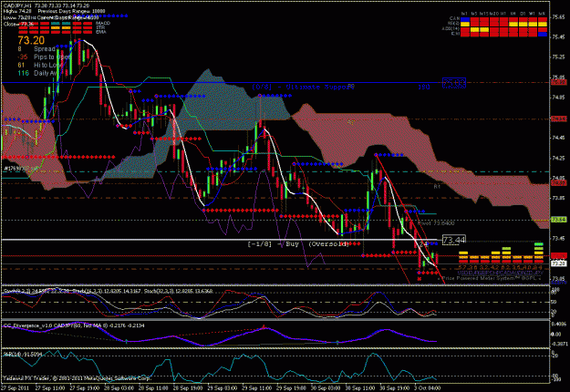Image resolution: width=570 pixels, height=392 pixels.
Task: Click the boxed 73.44 price label
Action: tap(453, 240)
